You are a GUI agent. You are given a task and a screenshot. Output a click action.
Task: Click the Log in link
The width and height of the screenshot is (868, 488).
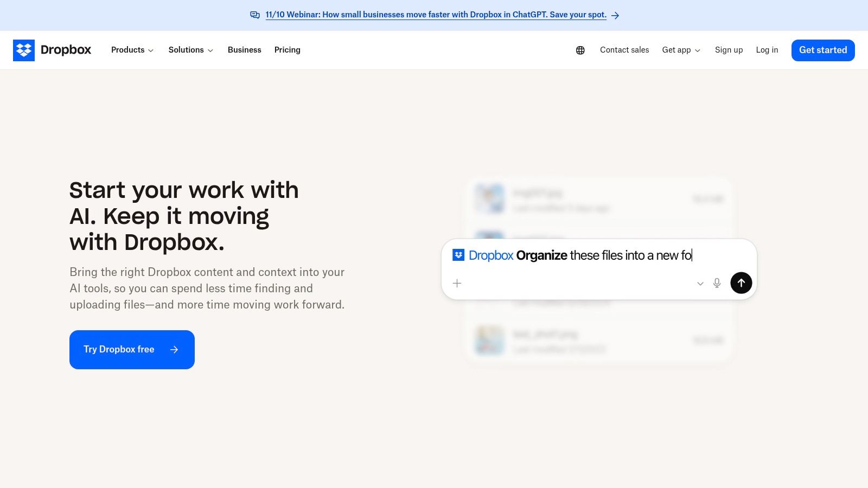[x=767, y=50]
